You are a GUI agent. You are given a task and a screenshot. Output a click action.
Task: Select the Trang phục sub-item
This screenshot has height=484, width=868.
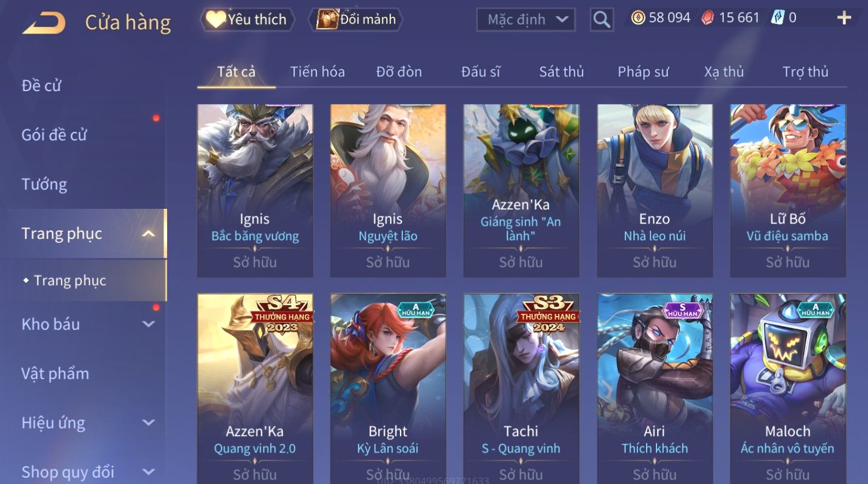coord(70,280)
